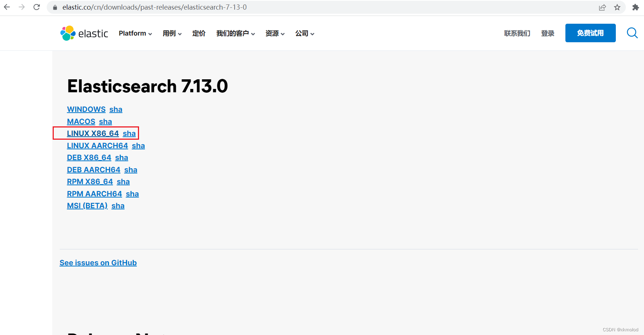Open the 联系我们 link
This screenshot has width=644, height=335.
[x=517, y=33]
